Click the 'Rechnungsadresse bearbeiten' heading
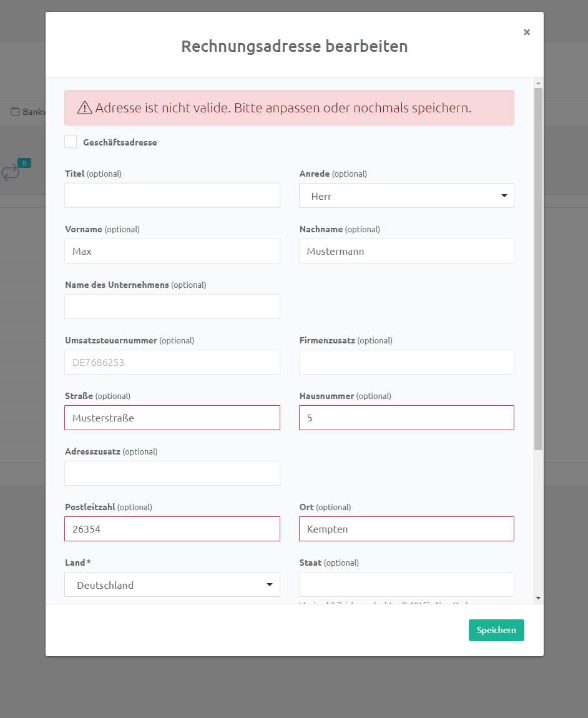Screen dimensions: 588x718 (295, 46)
